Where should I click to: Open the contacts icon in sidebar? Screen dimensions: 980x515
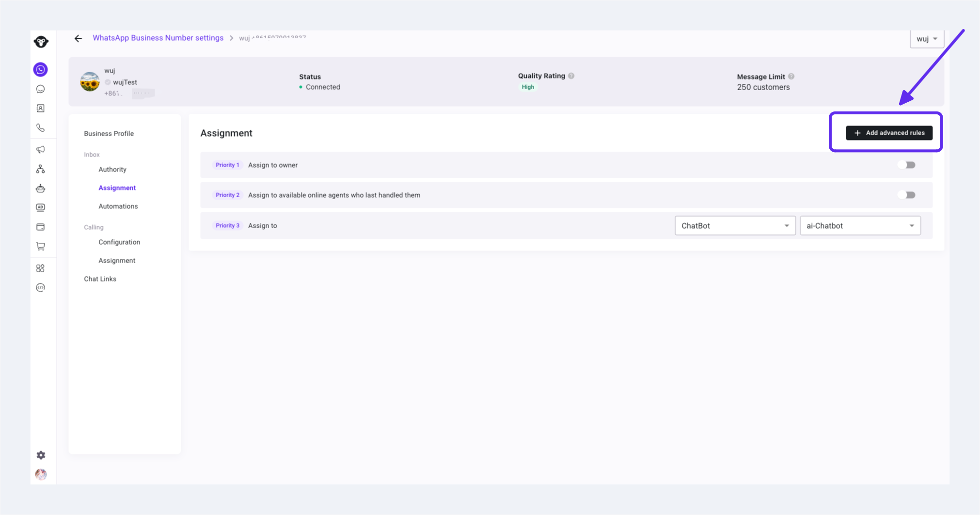click(x=41, y=109)
